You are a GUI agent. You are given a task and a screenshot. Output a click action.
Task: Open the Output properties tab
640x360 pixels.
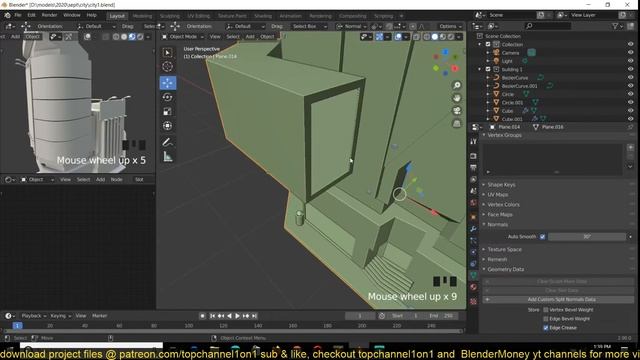tap(473, 168)
